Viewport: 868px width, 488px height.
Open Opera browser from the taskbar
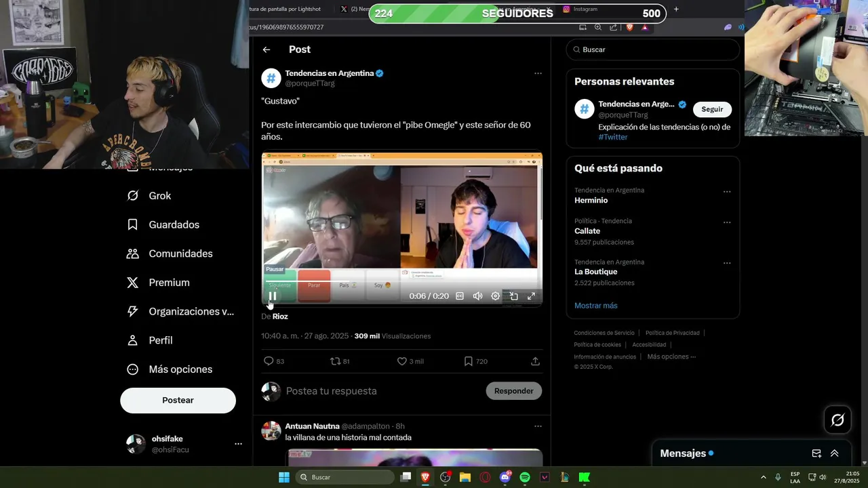(485, 477)
